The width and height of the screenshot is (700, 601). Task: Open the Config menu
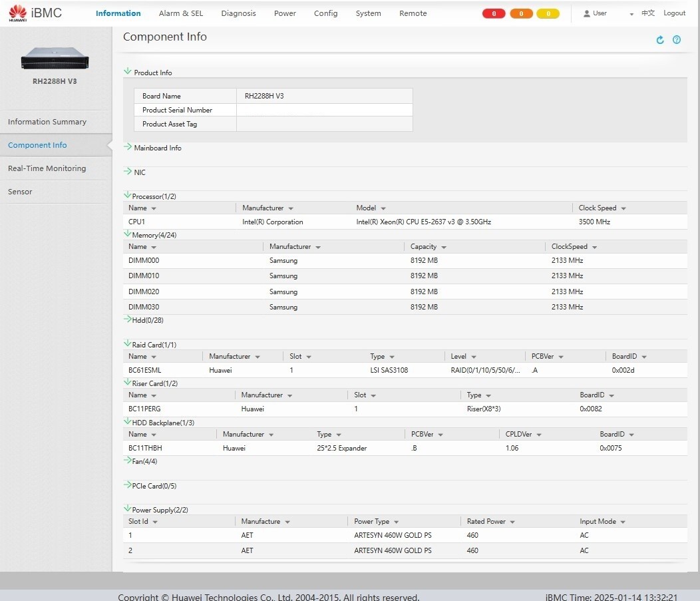coord(325,13)
